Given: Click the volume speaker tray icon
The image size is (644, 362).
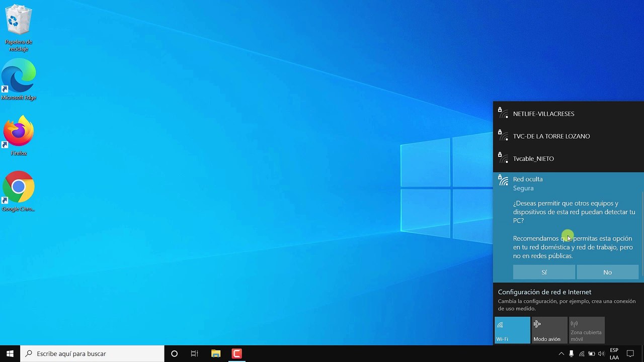Looking at the screenshot, I should click(601, 354).
